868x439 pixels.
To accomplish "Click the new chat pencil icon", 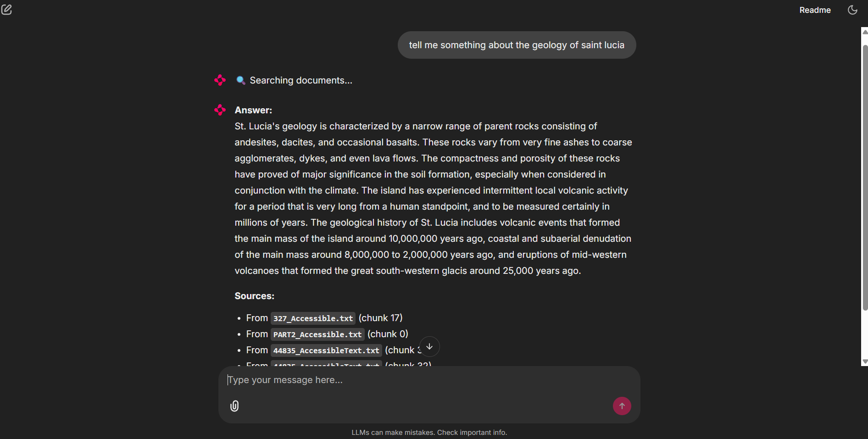I will pos(6,10).
